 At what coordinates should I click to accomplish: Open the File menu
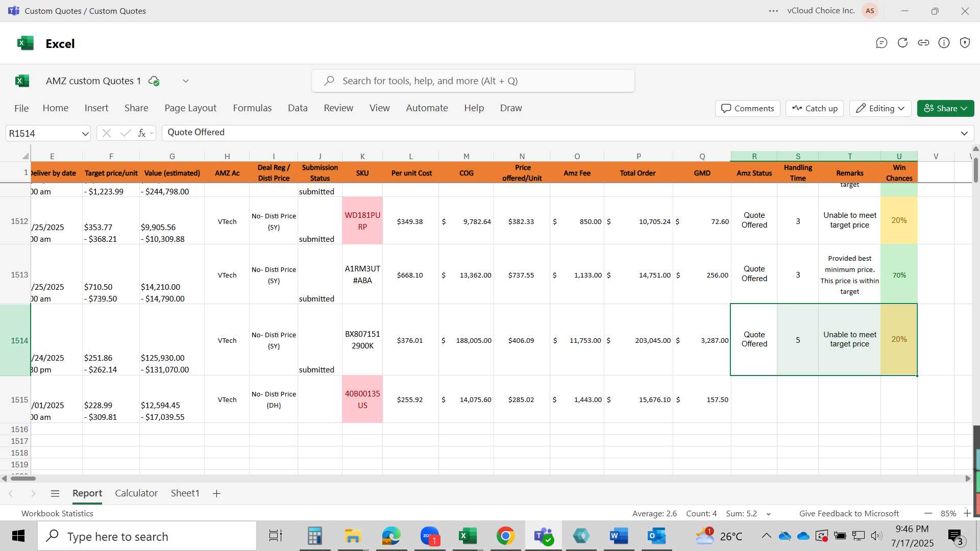[x=21, y=108]
